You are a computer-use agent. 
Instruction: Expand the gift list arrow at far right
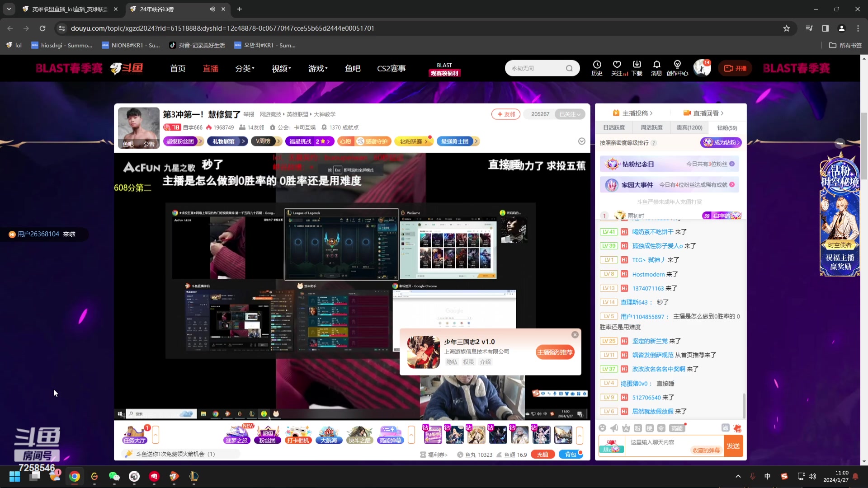[x=580, y=435]
